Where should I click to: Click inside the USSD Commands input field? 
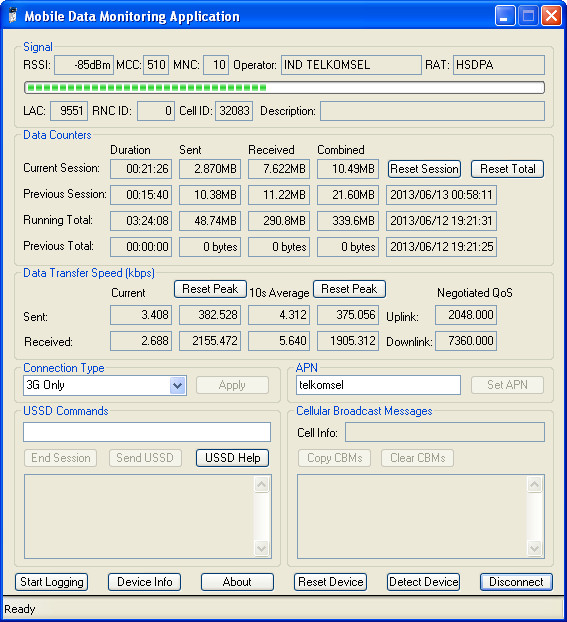pos(147,432)
